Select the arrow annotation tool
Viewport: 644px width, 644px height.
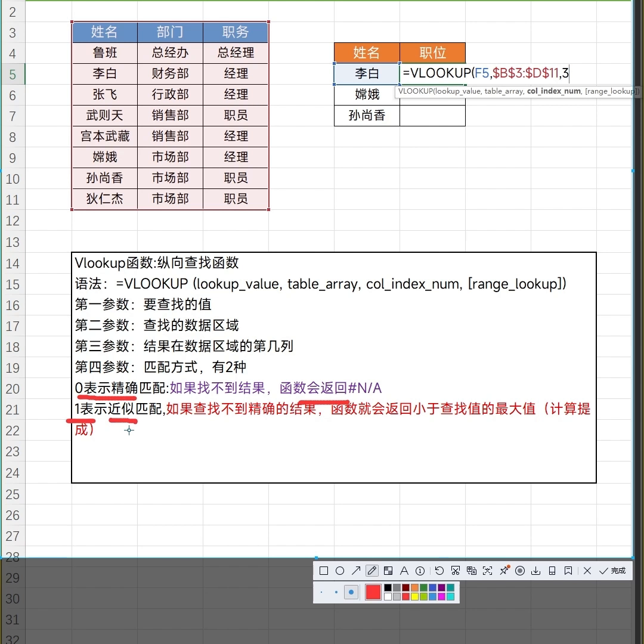tap(355, 571)
